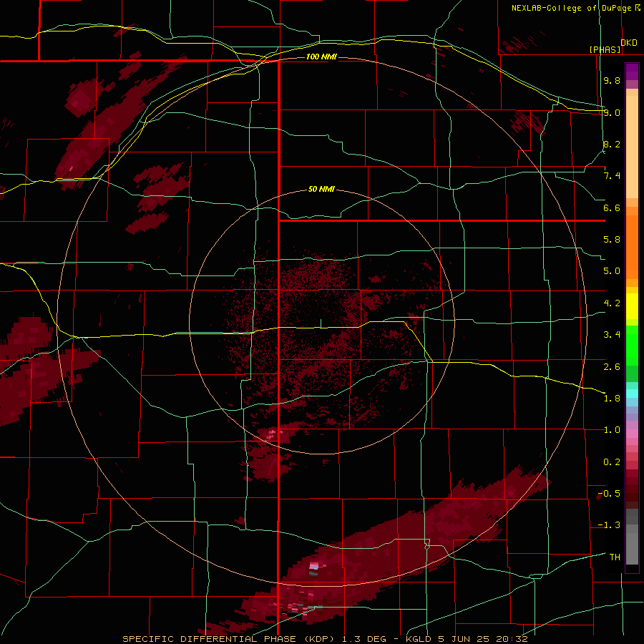Click the 1.8 value on color scale

(x=612, y=399)
